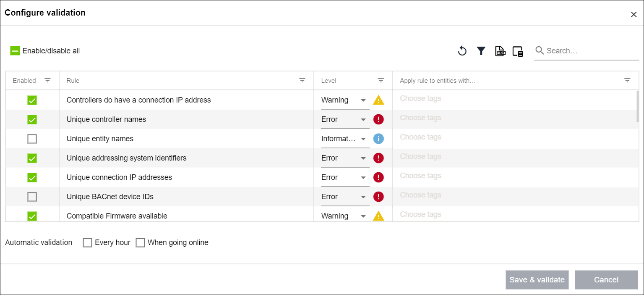Click the error icon for Unique addressing system identifiers
Viewport: 644px width, 295px height.
tap(378, 158)
